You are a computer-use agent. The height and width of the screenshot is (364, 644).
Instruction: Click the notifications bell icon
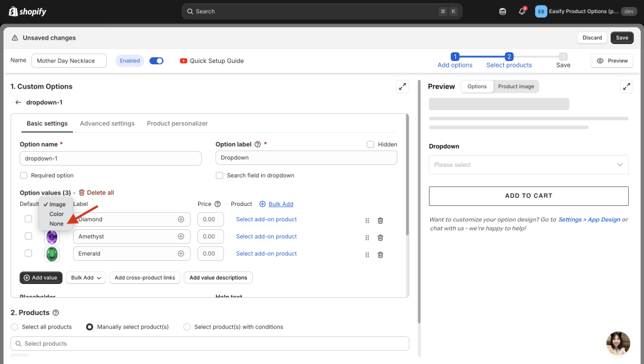[x=521, y=11]
